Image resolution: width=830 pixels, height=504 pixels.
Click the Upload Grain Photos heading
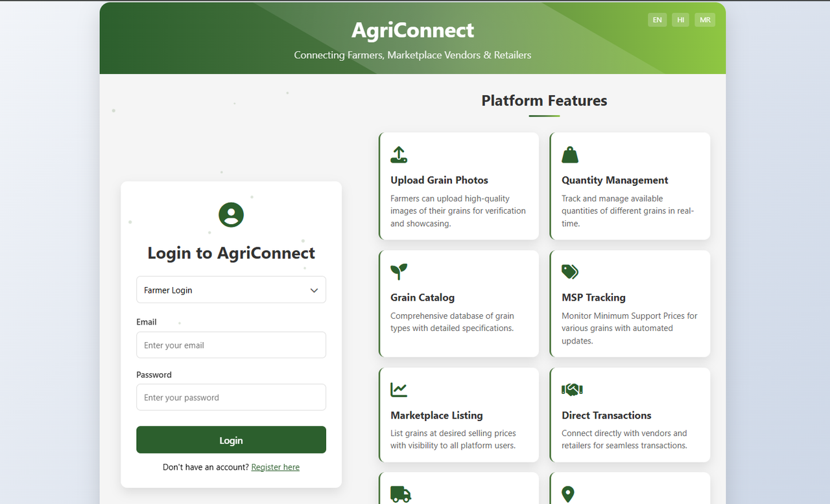pyautogui.click(x=439, y=180)
